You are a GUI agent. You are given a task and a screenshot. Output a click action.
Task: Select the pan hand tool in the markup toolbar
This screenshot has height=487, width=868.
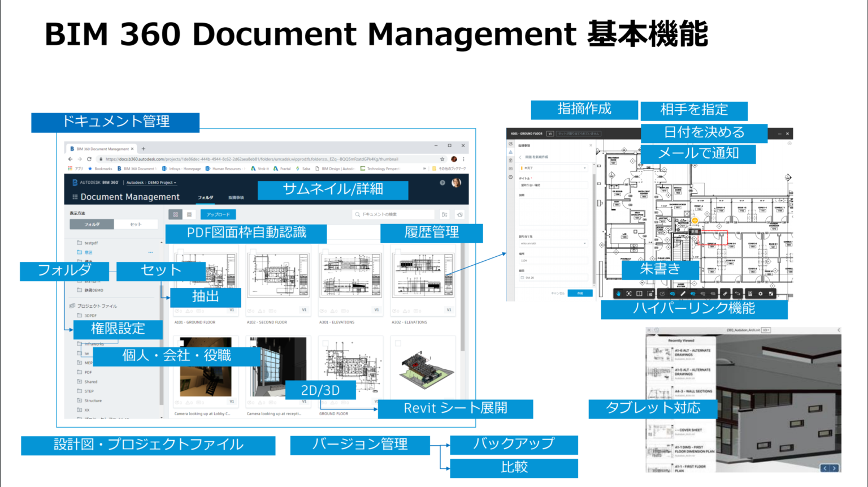(618, 294)
